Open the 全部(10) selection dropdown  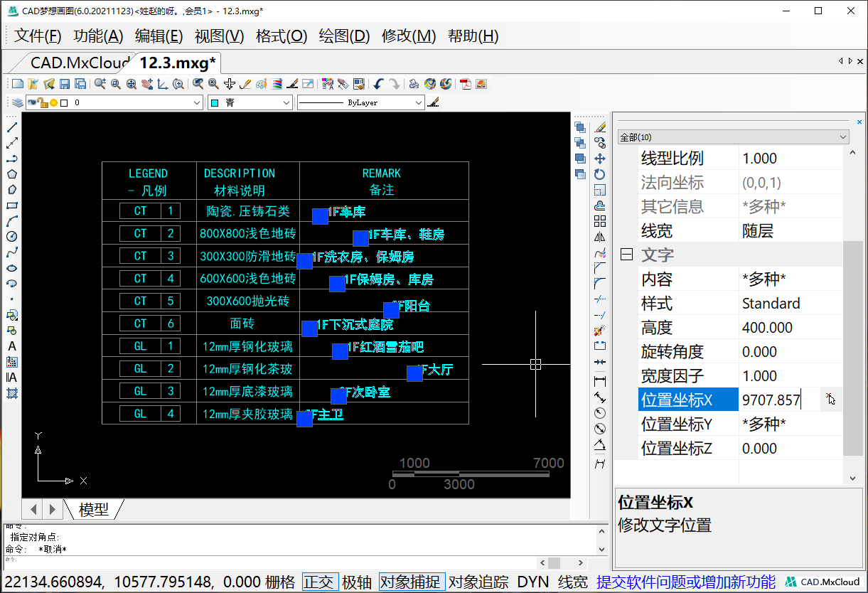pyautogui.click(x=734, y=137)
